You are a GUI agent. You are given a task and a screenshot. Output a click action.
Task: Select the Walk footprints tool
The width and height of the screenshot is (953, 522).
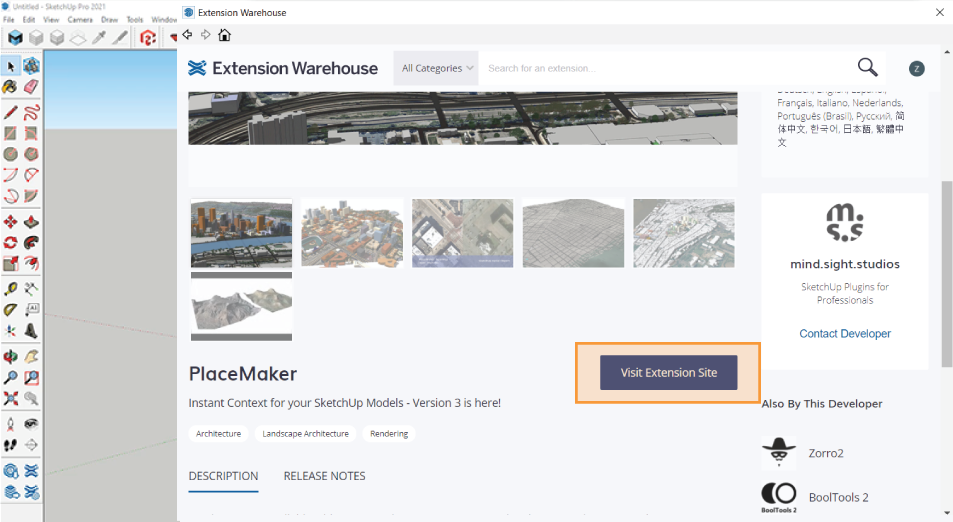tap(10, 445)
